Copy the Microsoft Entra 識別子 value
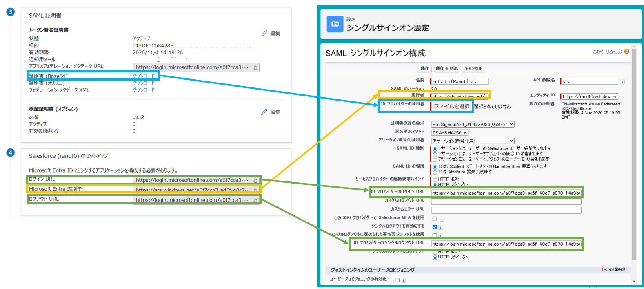Image resolution: width=644 pixels, height=289 pixels. (x=255, y=190)
